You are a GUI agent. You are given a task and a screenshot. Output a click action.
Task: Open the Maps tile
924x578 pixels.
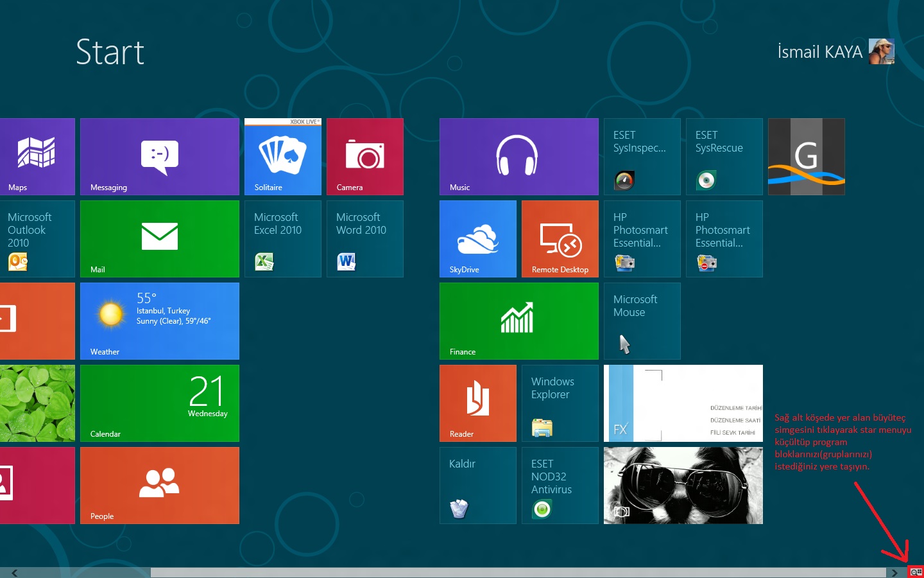pos(37,157)
